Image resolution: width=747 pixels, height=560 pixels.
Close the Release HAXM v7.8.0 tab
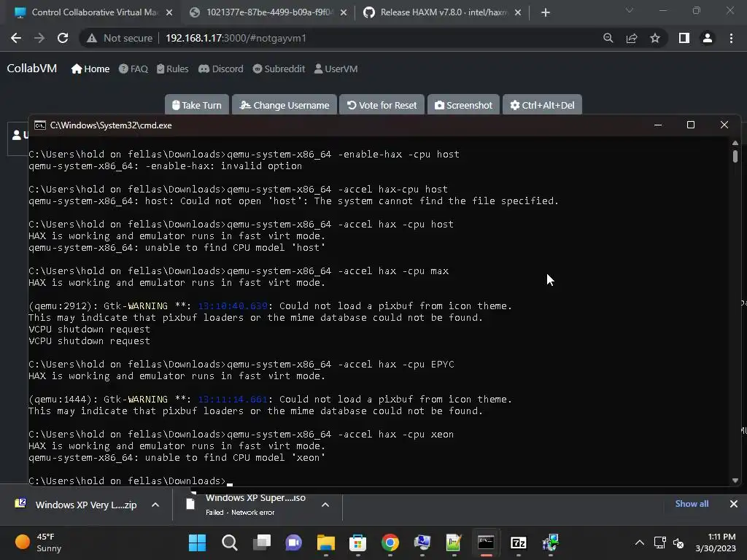[518, 12]
